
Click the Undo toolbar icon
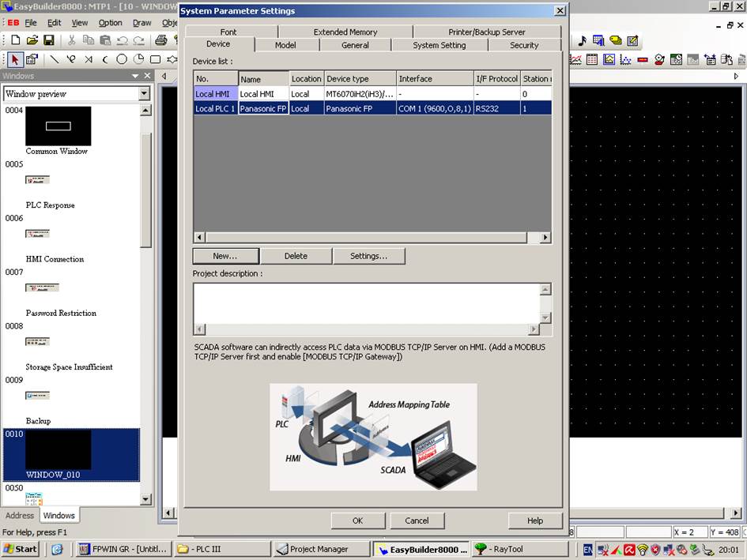[x=123, y=40]
